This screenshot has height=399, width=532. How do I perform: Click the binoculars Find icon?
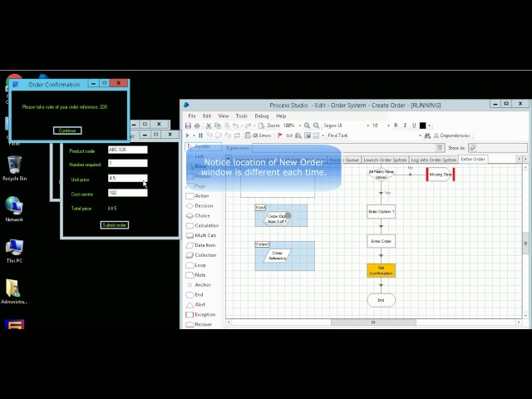427,135
